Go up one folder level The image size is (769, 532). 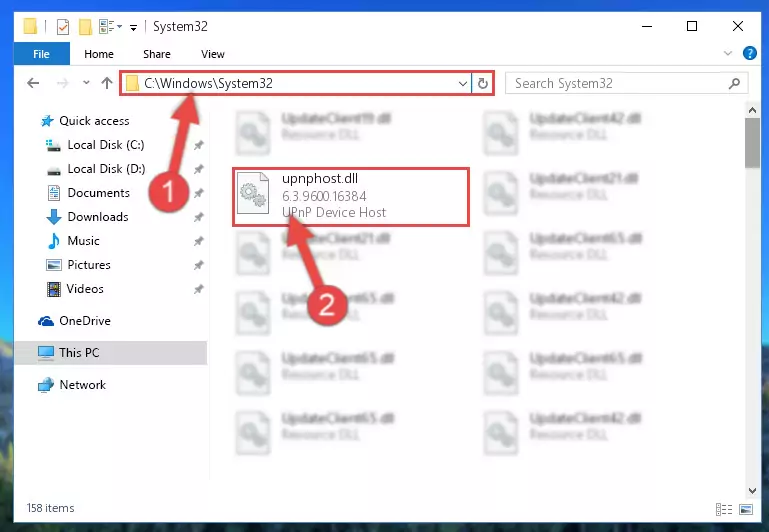(x=106, y=83)
